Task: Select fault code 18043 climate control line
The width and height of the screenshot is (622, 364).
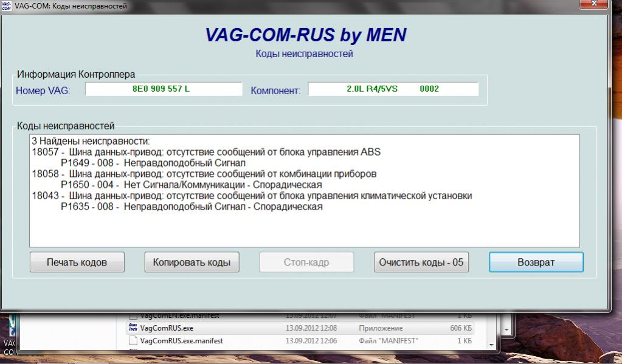Action: pos(252,196)
